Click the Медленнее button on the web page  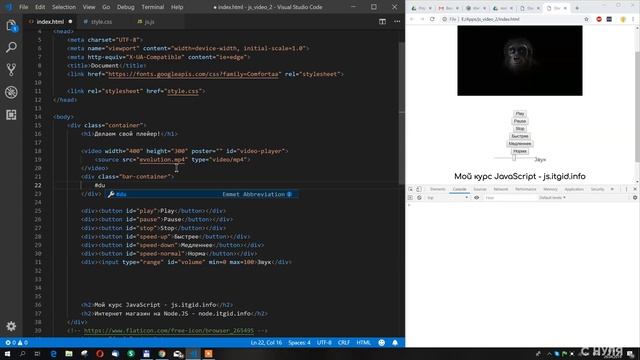point(520,144)
